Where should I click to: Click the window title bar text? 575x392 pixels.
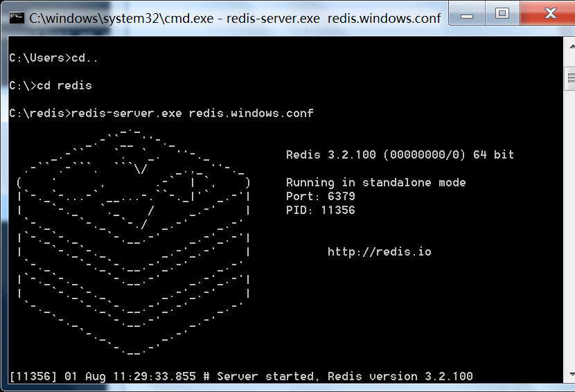tap(235, 18)
